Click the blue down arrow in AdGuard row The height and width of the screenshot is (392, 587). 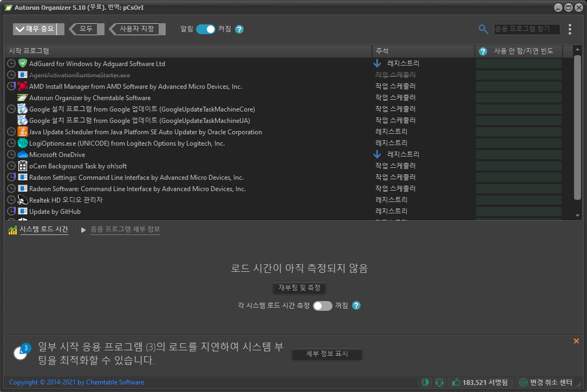377,63
